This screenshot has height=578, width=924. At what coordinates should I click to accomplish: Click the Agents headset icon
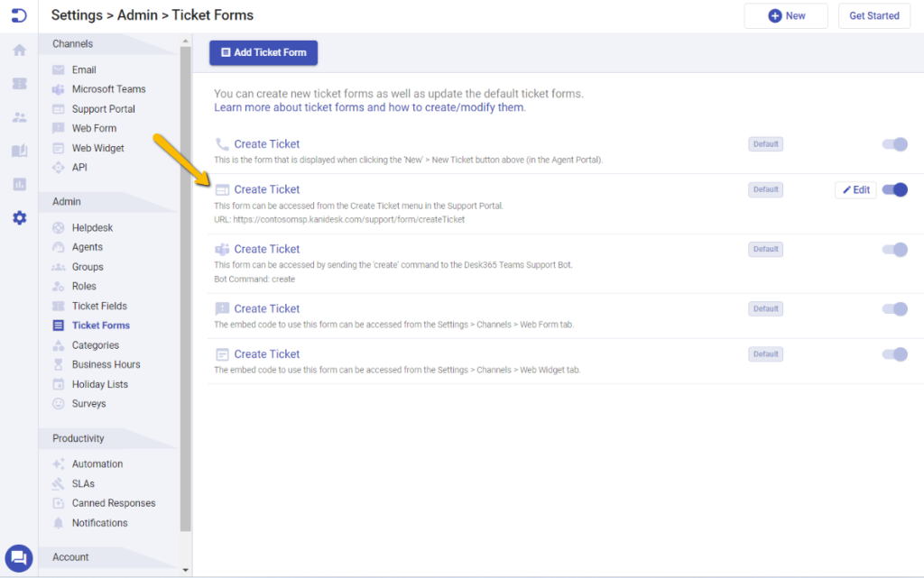[x=59, y=247]
